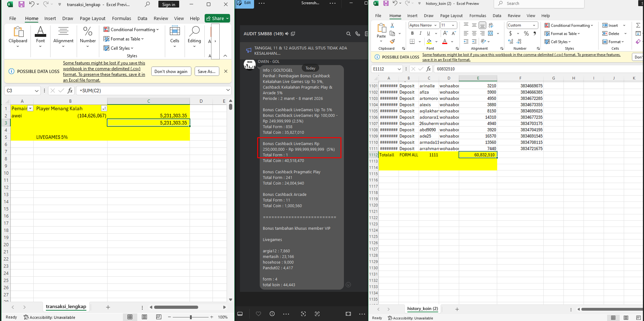Click the heart favorite icon in photo viewer
The height and width of the screenshot is (321, 644).
click(x=258, y=314)
